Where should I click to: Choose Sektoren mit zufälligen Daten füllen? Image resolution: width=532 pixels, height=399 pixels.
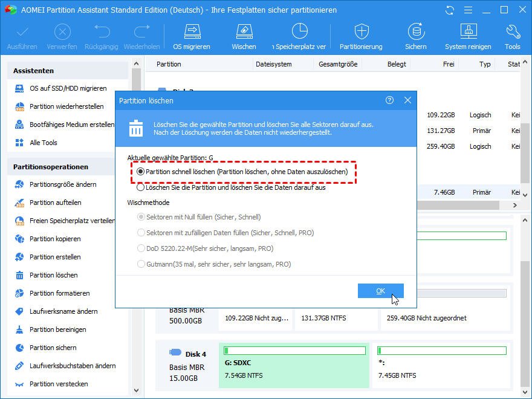tap(141, 233)
